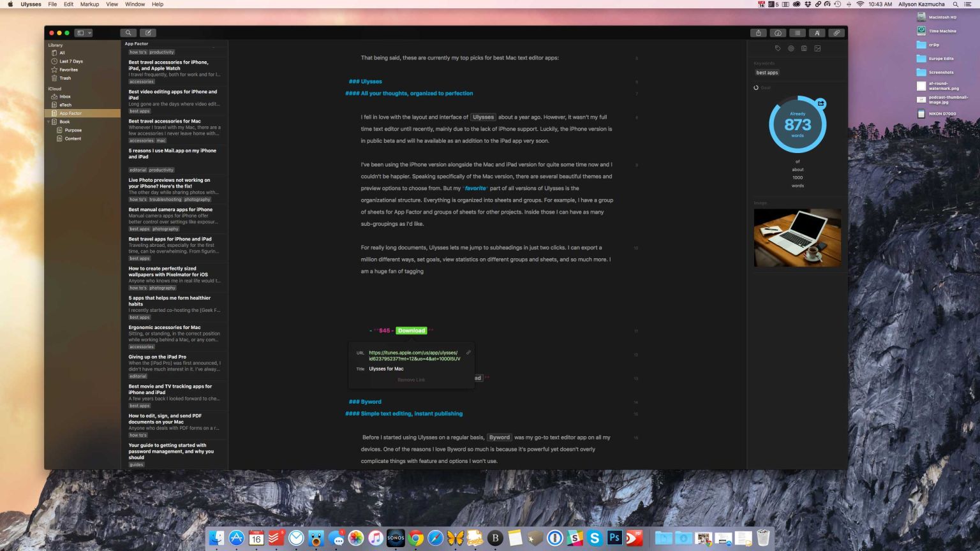Image resolution: width=980 pixels, height=551 pixels.
Task: Collapse the Book group disclosure triangle
Action: point(49,121)
